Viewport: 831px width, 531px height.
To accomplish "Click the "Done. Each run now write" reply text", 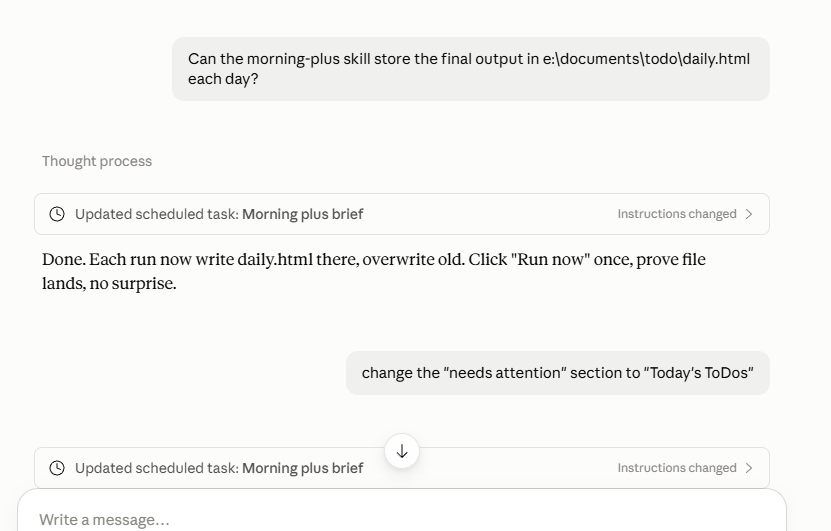I will tap(138, 260).
